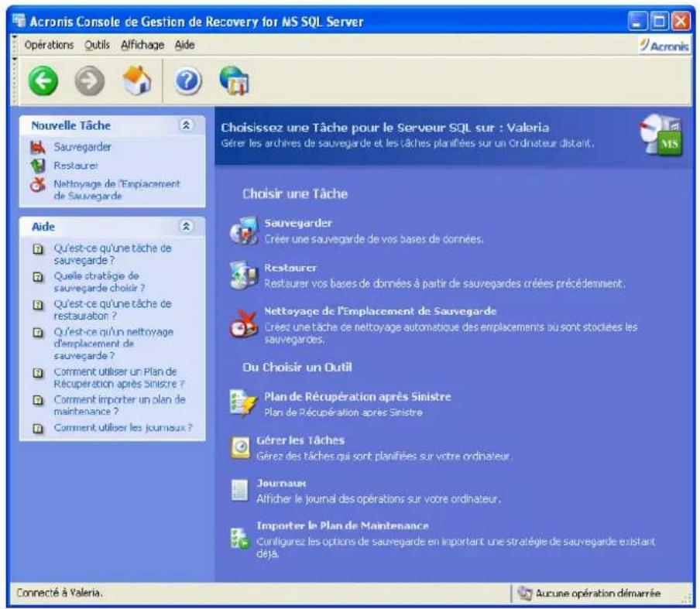Open help with the blue question mark icon
This screenshot has width=700, height=609.
point(188,81)
